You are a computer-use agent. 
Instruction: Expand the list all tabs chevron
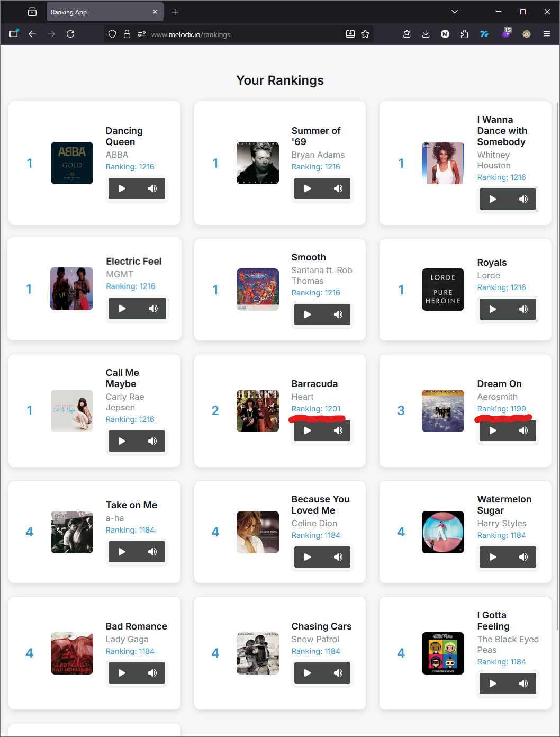[x=454, y=12]
